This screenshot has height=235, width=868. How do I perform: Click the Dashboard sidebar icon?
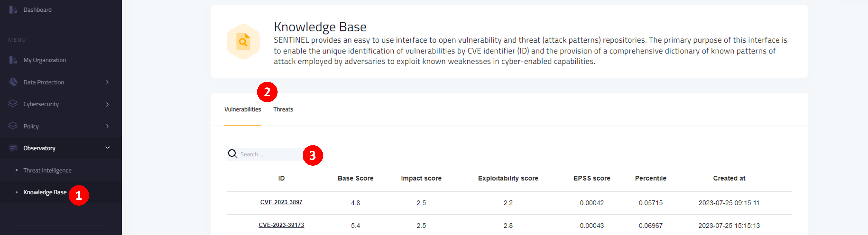tap(13, 10)
